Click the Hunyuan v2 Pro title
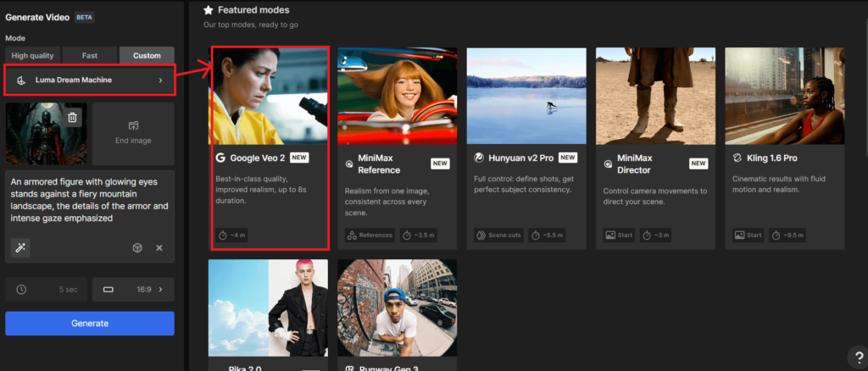Image resolution: width=868 pixels, height=371 pixels. point(521,158)
